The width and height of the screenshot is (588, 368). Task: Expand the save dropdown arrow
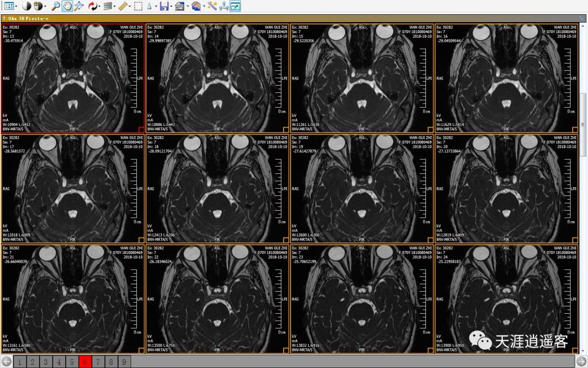[x=171, y=6]
